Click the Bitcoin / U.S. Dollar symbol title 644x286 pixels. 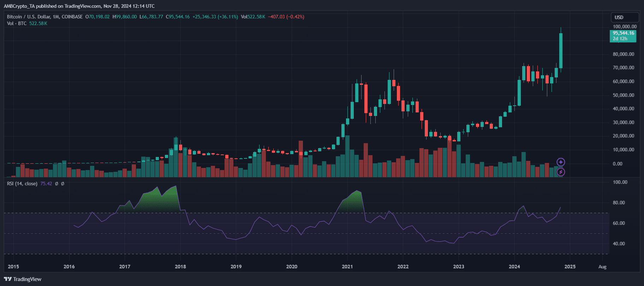(44, 17)
